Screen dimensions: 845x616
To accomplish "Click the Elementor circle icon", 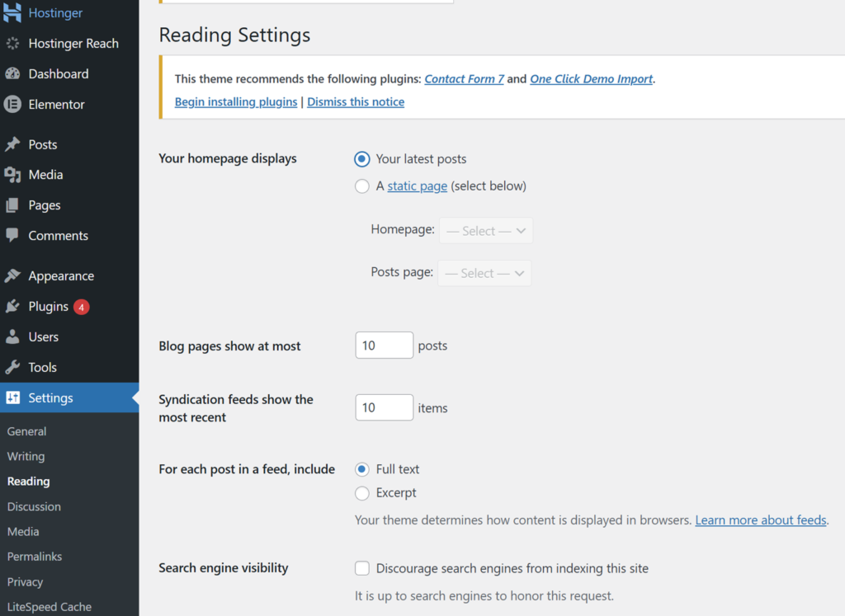I will (12, 105).
